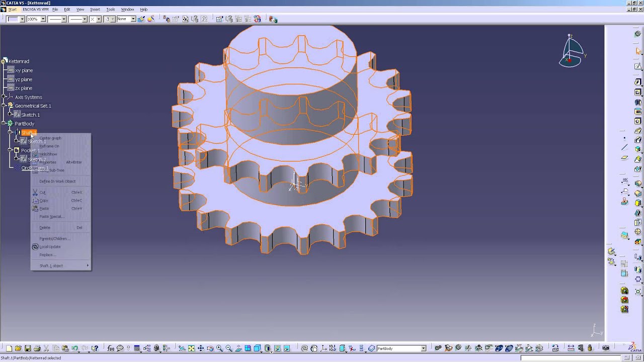Open the Help menu
This screenshot has height=362, width=644.
143,10
